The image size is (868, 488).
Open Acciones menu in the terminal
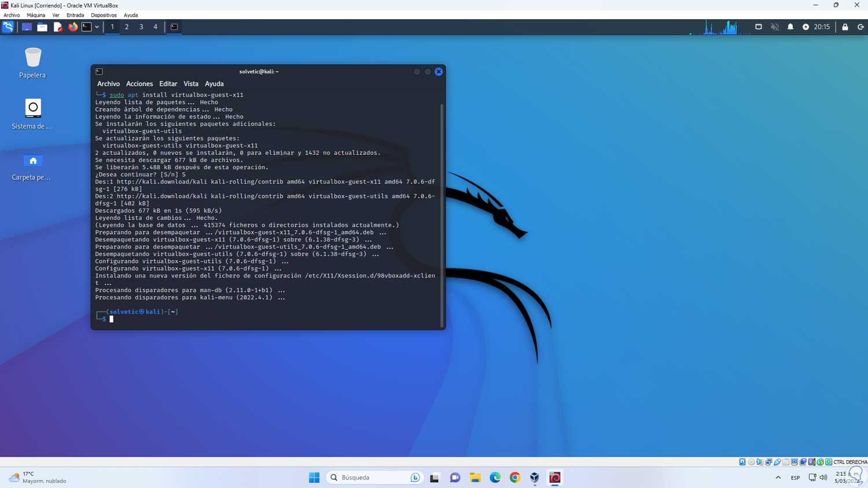click(139, 84)
